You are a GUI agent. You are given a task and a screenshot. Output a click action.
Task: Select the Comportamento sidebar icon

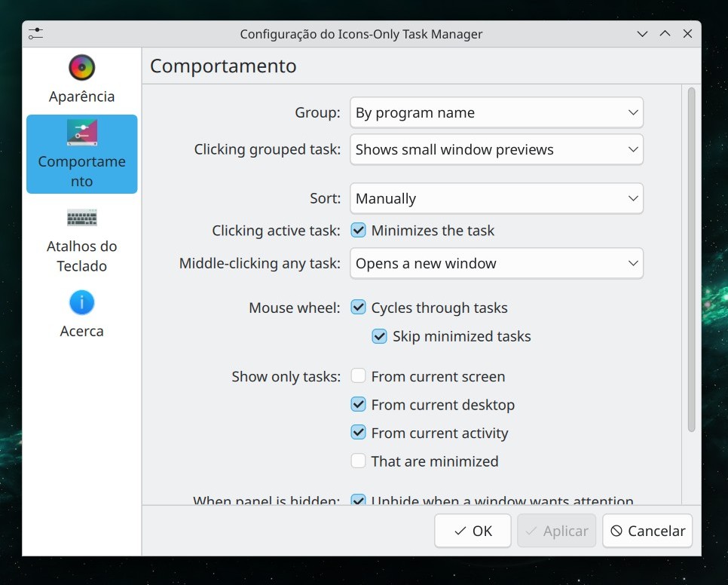coord(81,133)
